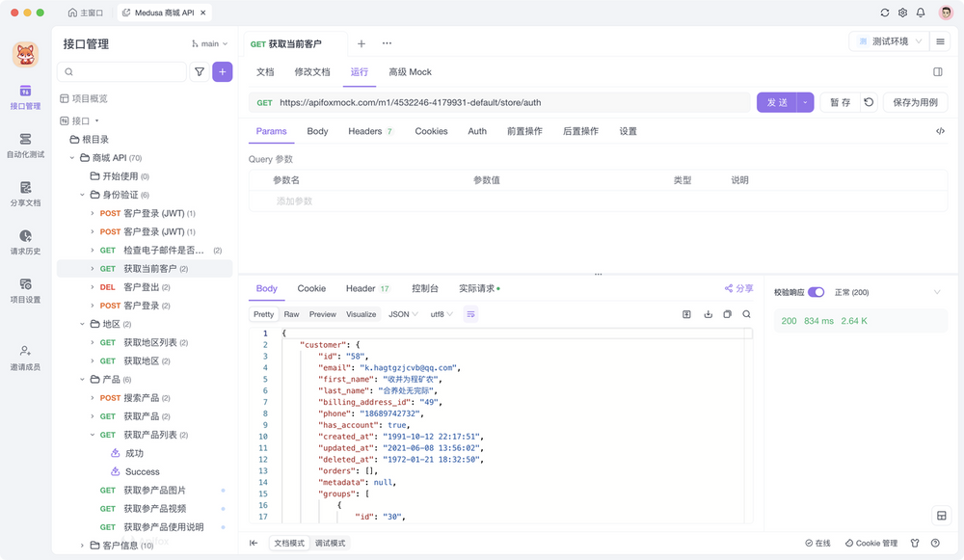Open the filter icon beside the interface search box
The image size is (964, 560).
201,72
